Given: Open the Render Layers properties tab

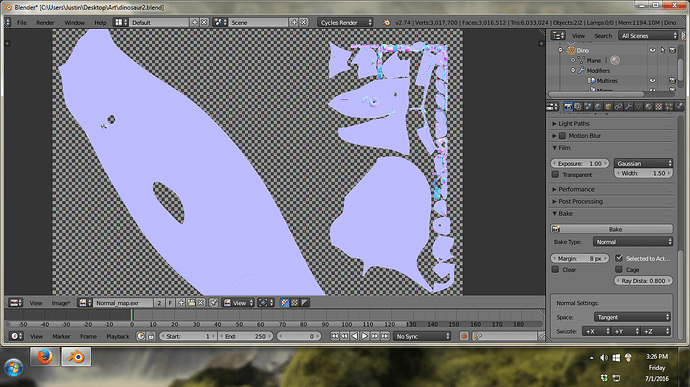Looking at the screenshot, I should point(578,107).
